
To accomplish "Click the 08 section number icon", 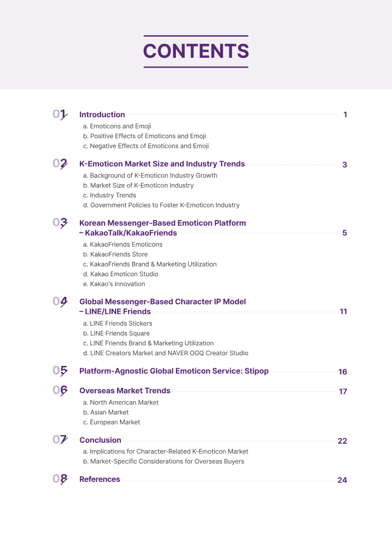I will click(60, 479).
